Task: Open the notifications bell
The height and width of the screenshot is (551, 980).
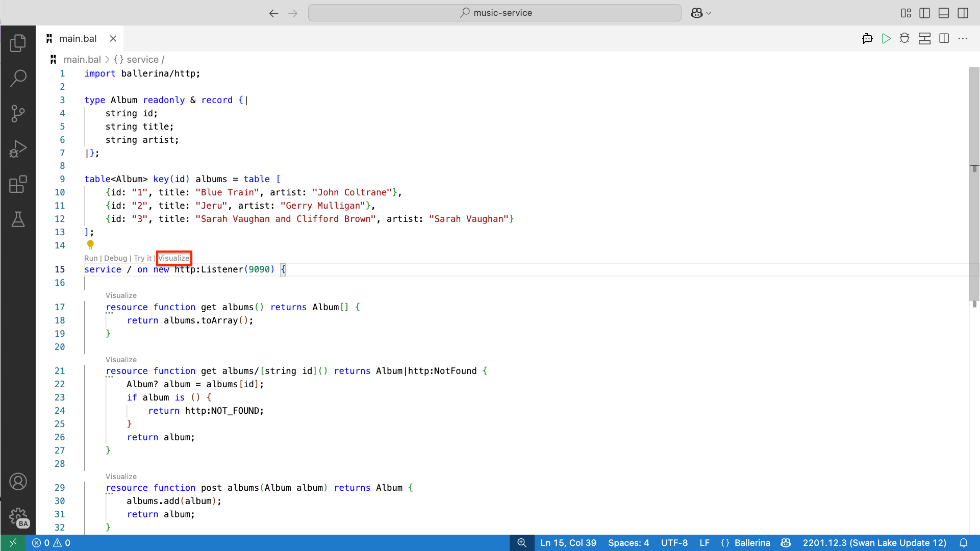Action: click(964, 543)
